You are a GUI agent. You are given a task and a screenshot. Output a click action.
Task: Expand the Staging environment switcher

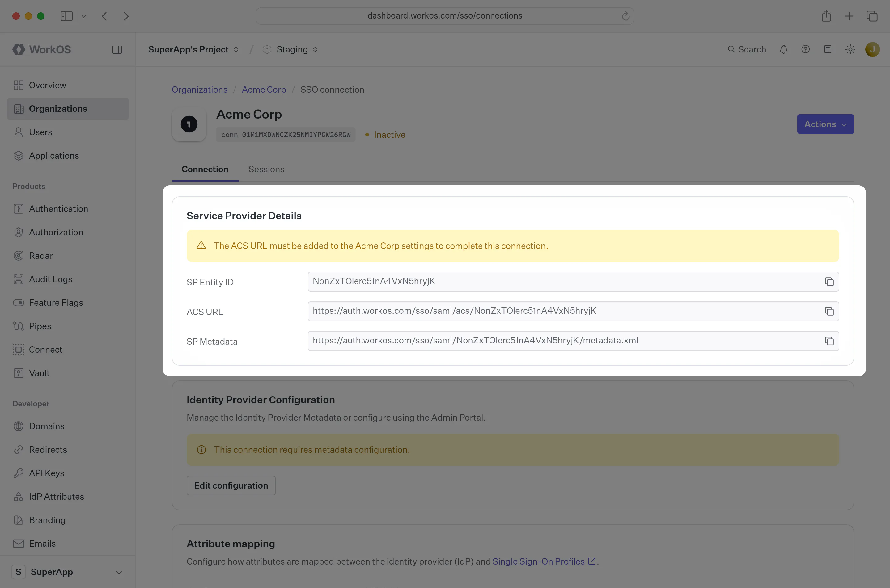click(290, 49)
